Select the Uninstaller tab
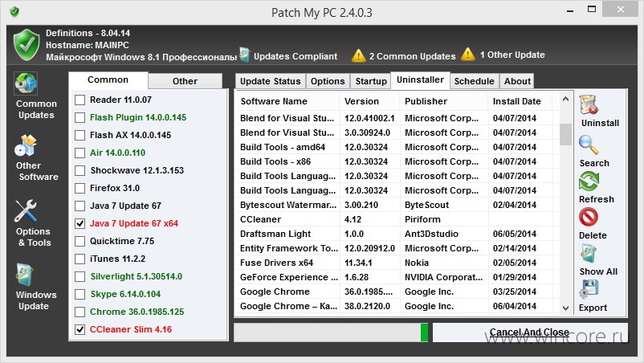Screen dimensions: 644x363 tap(420, 80)
